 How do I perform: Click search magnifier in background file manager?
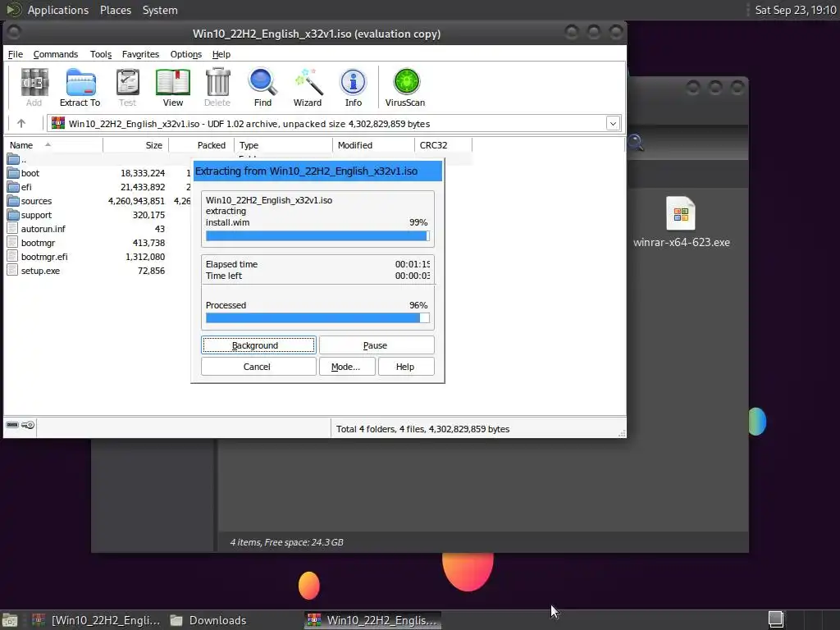coord(636,143)
